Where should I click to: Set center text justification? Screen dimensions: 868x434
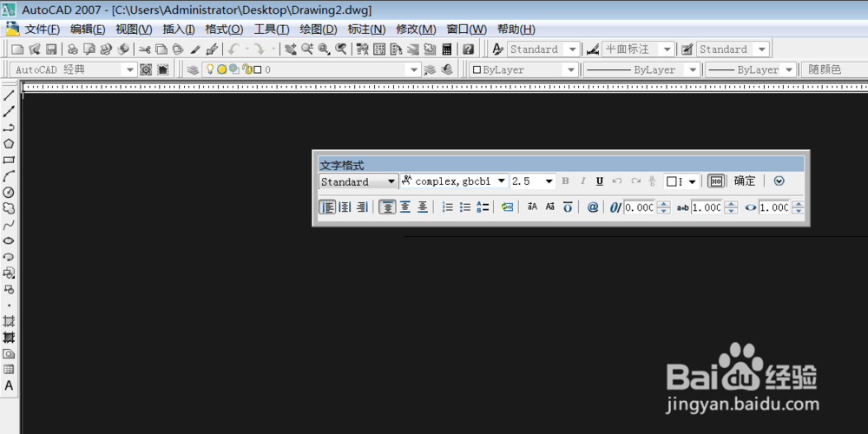(345, 207)
